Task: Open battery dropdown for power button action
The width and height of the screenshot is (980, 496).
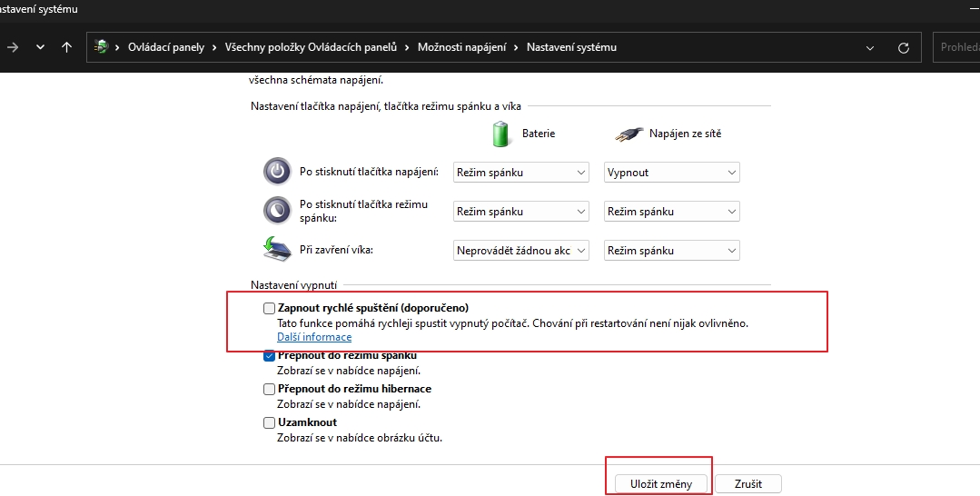Action: pos(521,173)
